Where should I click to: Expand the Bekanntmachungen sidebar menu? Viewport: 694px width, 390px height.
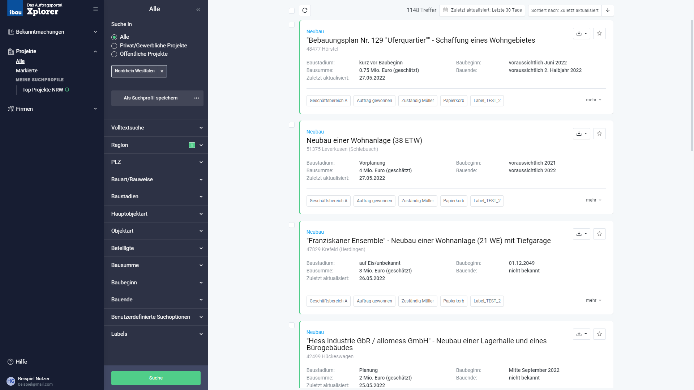click(52, 32)
